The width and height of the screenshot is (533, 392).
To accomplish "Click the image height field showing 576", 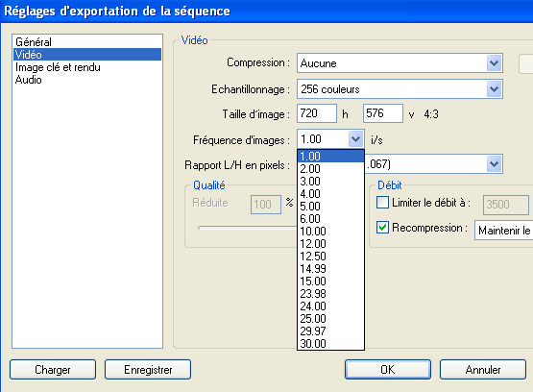I will click(383, 113).
